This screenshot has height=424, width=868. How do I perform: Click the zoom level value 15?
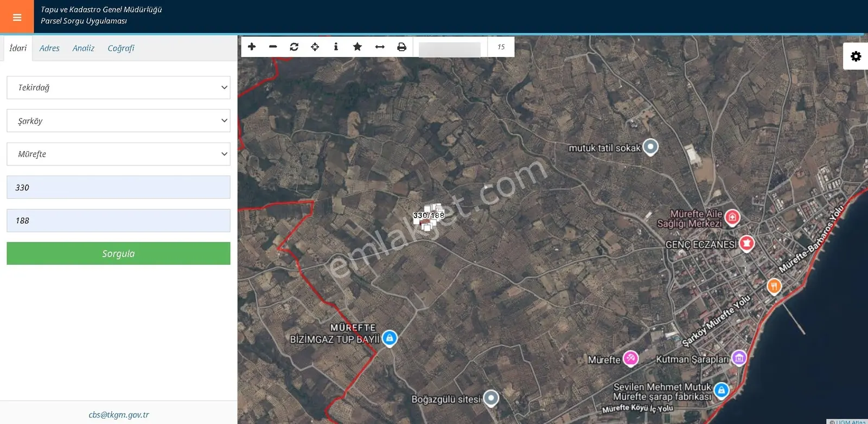point(501,47)
